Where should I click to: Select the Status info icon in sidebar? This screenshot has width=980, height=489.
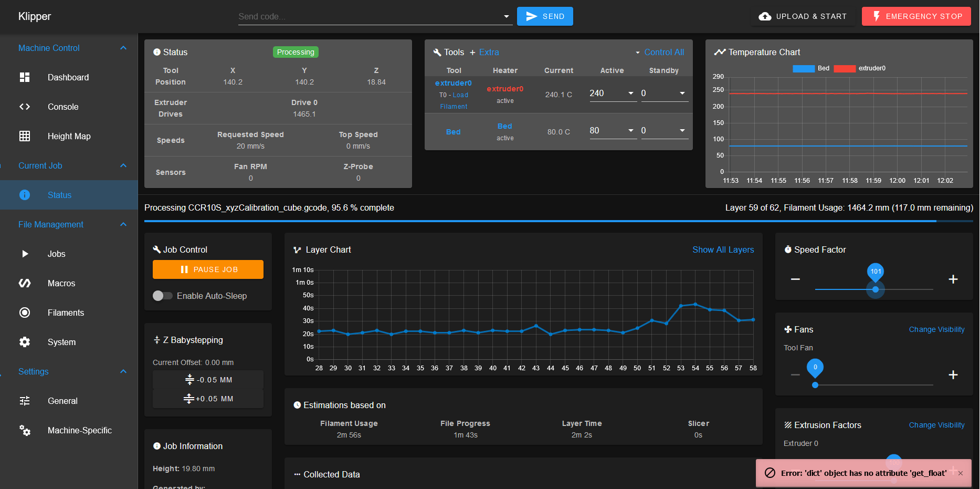[25, 195]
